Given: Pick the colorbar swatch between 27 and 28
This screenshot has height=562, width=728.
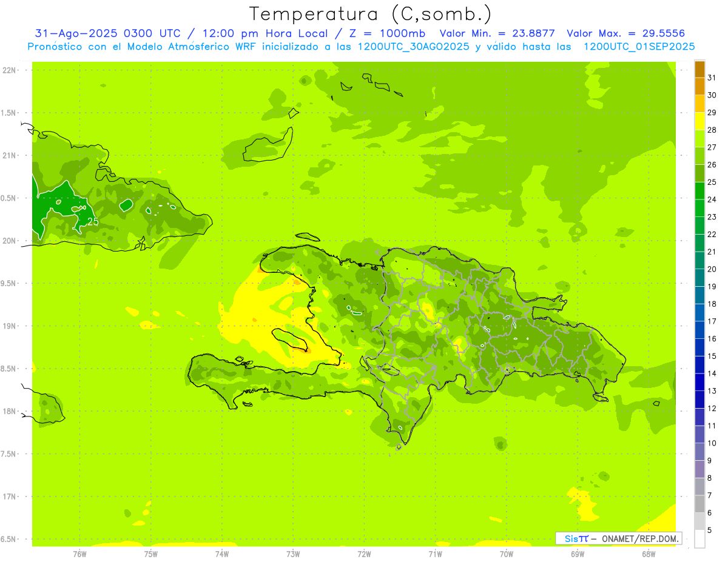Looking at the screenshot, I should coord(699,139).
